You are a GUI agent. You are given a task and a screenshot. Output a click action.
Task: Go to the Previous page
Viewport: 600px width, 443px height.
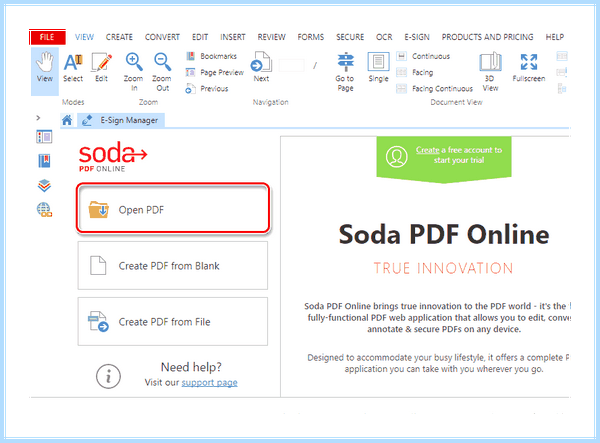pyautogui.click(x=207, y=89)
